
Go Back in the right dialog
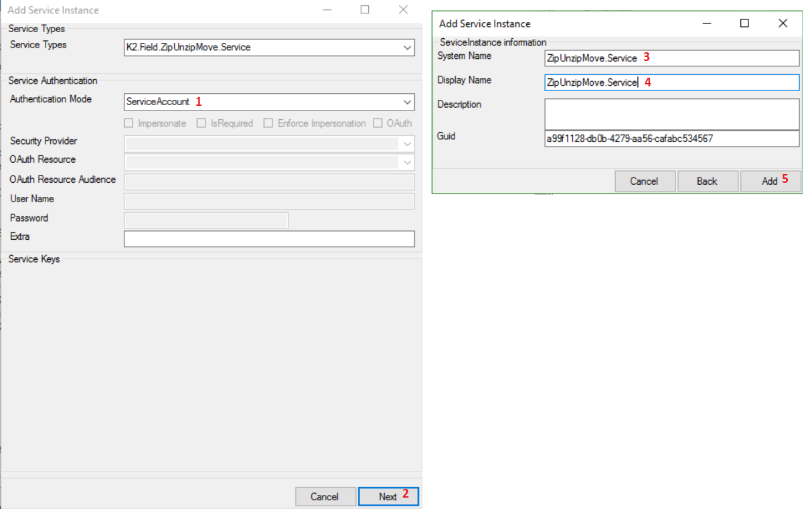coord(707,181)
